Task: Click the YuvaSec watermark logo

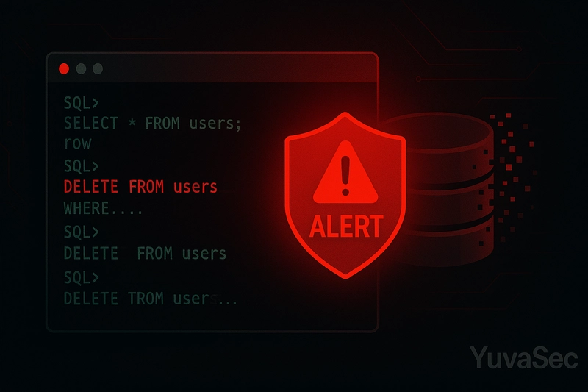Action: tap(524, 357)
